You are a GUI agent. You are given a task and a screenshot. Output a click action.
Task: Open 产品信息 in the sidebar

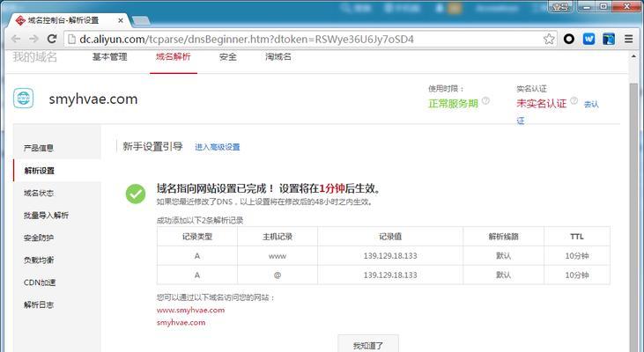(x=39, y=148)
